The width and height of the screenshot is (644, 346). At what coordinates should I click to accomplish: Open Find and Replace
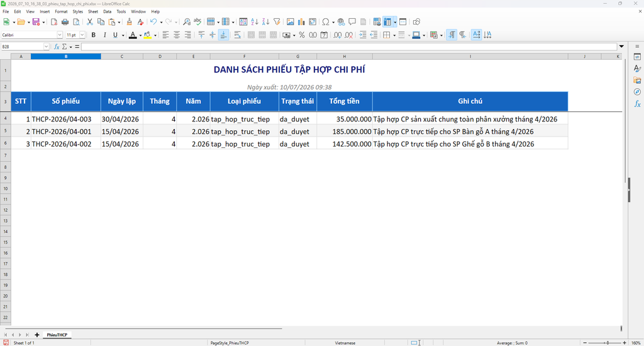tap(186, 22)
